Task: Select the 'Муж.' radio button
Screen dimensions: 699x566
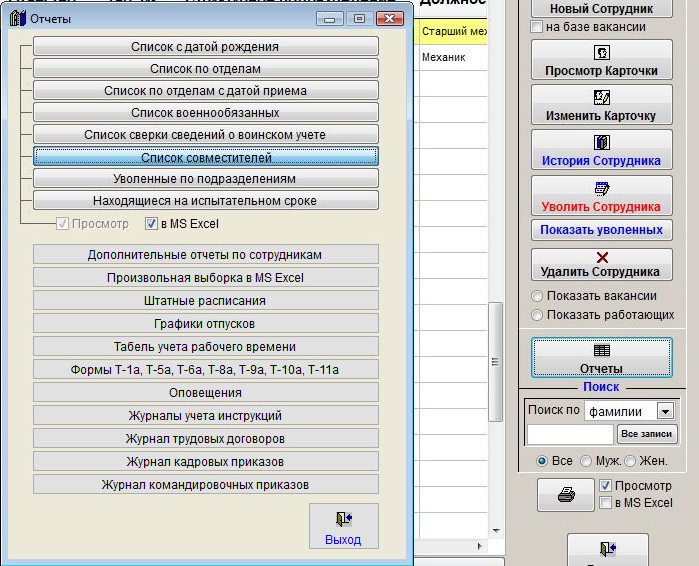Action: coord(586,461)
